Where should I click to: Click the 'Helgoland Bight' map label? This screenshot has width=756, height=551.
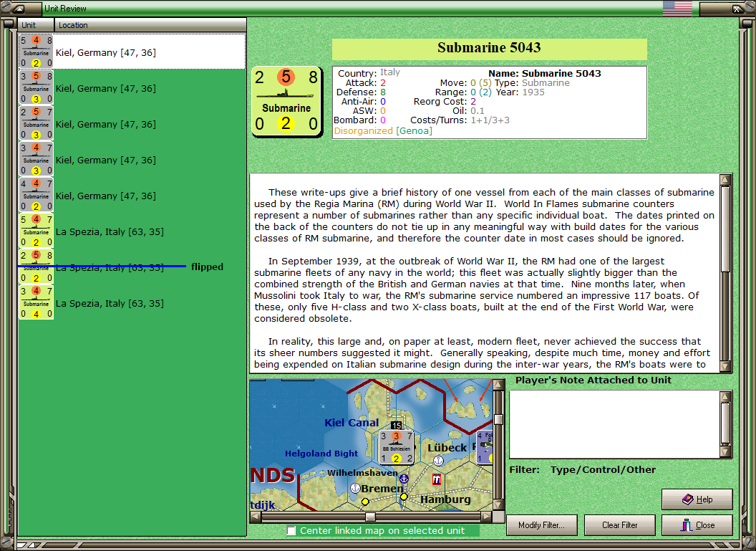[321, 454]
